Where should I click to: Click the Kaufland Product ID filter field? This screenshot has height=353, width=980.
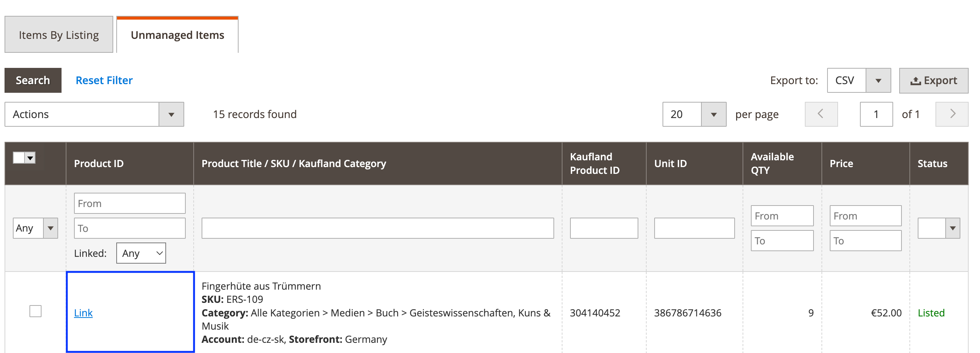tap(603, 228)
